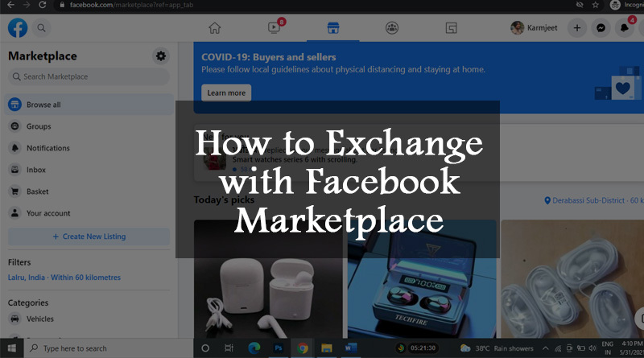
Task: Open Basket in sidebar
Action: pos(89,191)
